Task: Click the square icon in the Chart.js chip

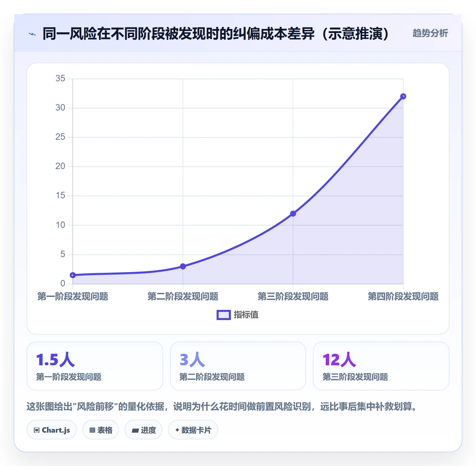Action: tap(37, 430)
